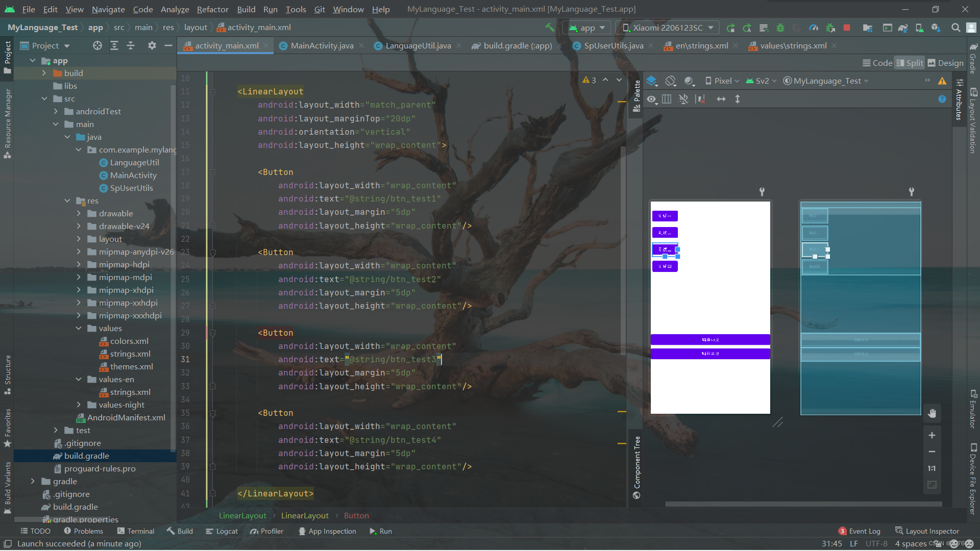The height and width of the screenshot is (551, 980).
Task: Select the third purple button in preview
Action: [665, 249]
